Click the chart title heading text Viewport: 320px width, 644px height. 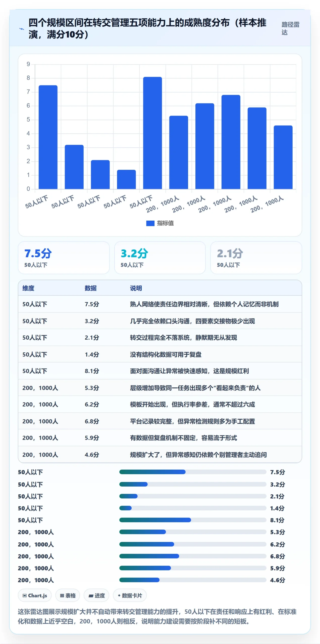point(147,28)
